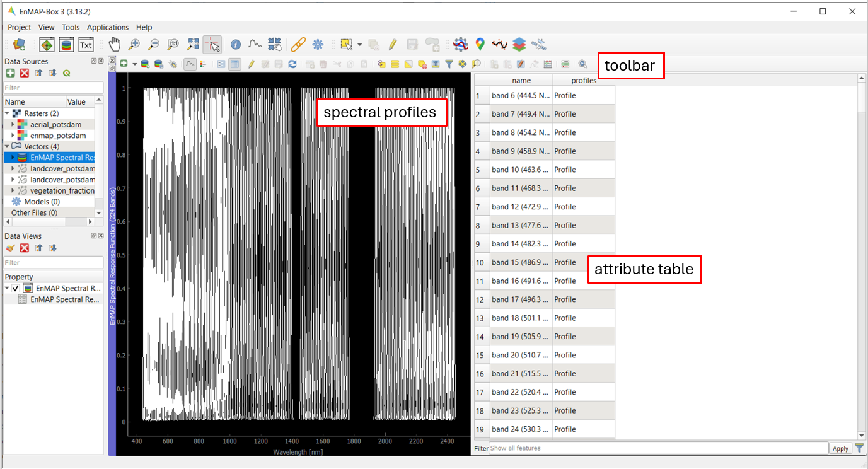The height and width of the screenshot is (469, 868).
Task: Click the Data Views filter field
Action: [x=54, y=262]
